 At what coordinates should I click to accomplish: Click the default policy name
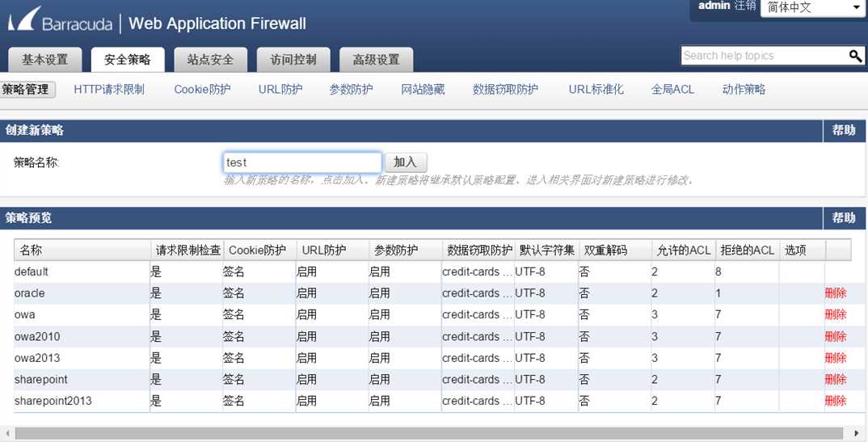coord(31,272)
